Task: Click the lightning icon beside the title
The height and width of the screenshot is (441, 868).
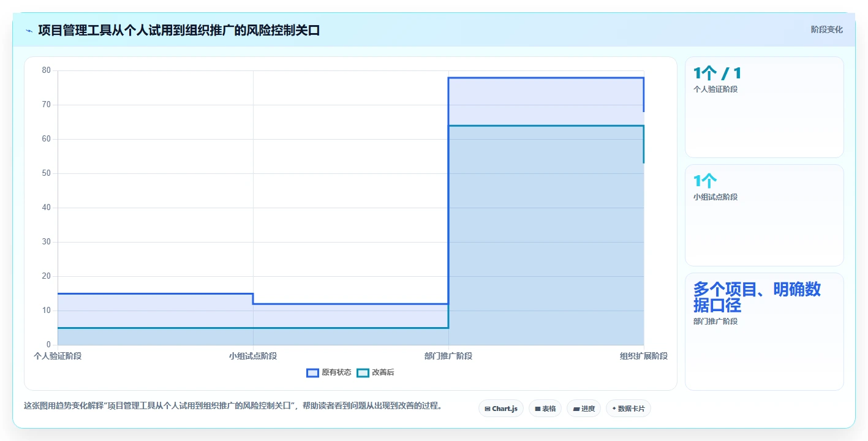Action: pyautogui.click(x=29, y=30)
